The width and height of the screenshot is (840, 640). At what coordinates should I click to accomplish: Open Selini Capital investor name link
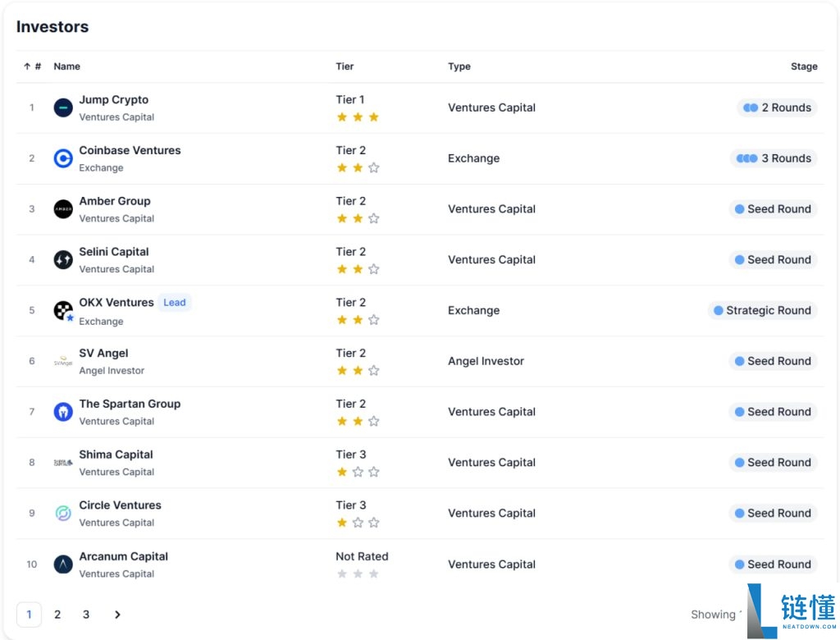pyautogui.click(x=113, y=251)
